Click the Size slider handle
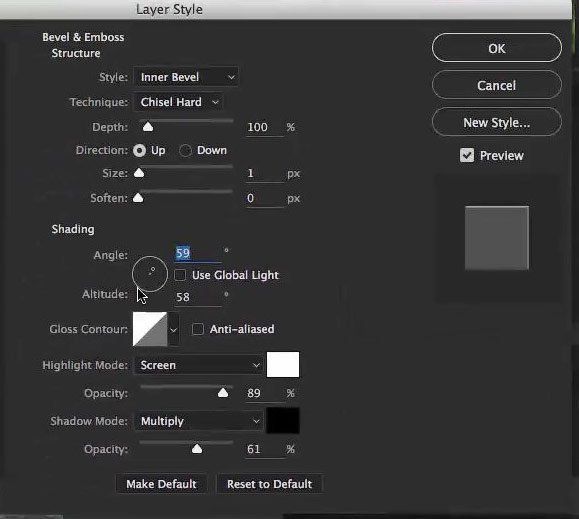This screenshot has width=579, height=519. coord(139,173)
